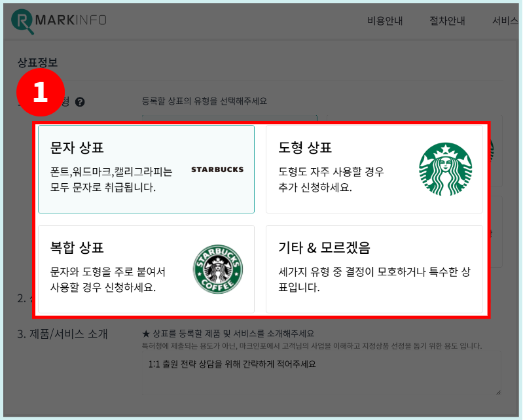Click the green siren logo image
Screen dimensions: 523x420
(x=445, y=169)
